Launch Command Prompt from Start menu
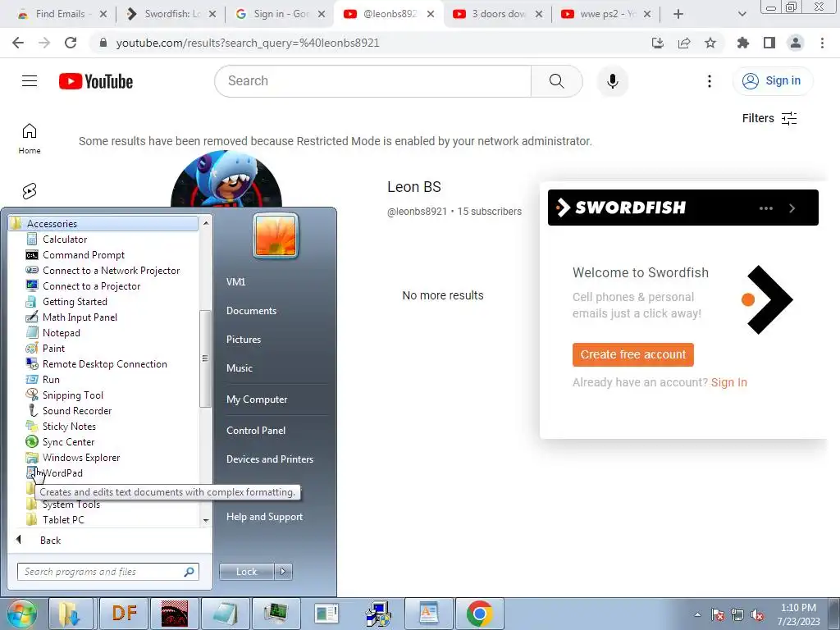This screenshot has width=840, height=630. 83,255
